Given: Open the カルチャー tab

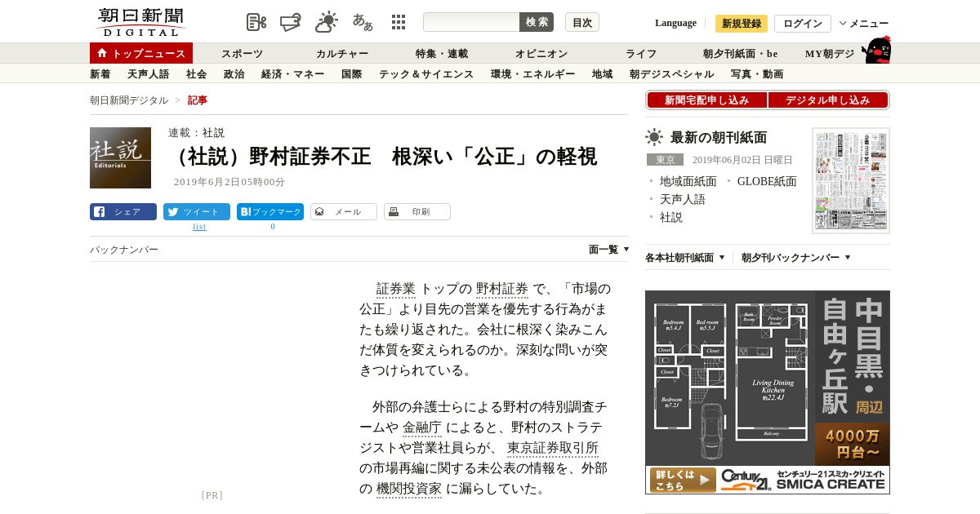Looking at the screenshot, I should click(x=342, y=54).
